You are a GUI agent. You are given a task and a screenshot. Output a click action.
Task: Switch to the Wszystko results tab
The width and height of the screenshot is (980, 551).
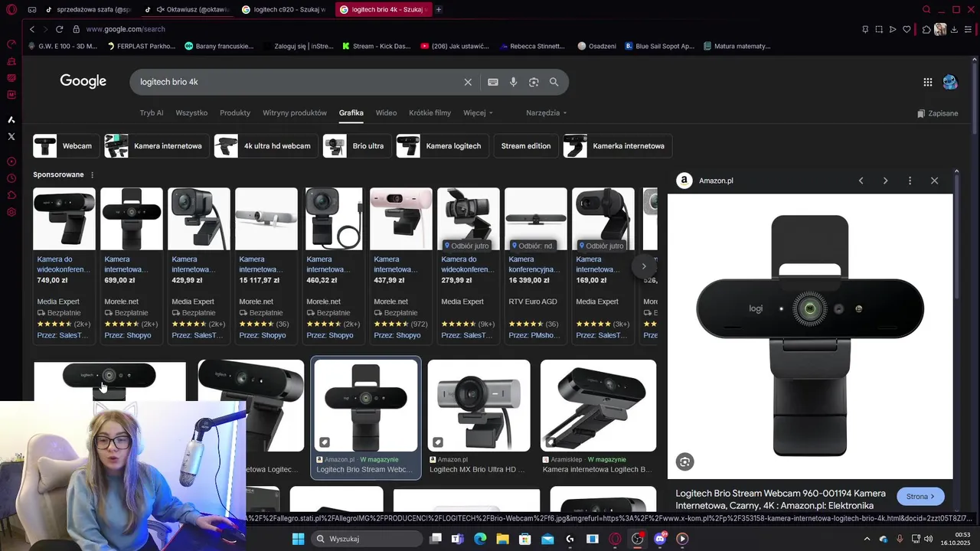tap(191, 112)
